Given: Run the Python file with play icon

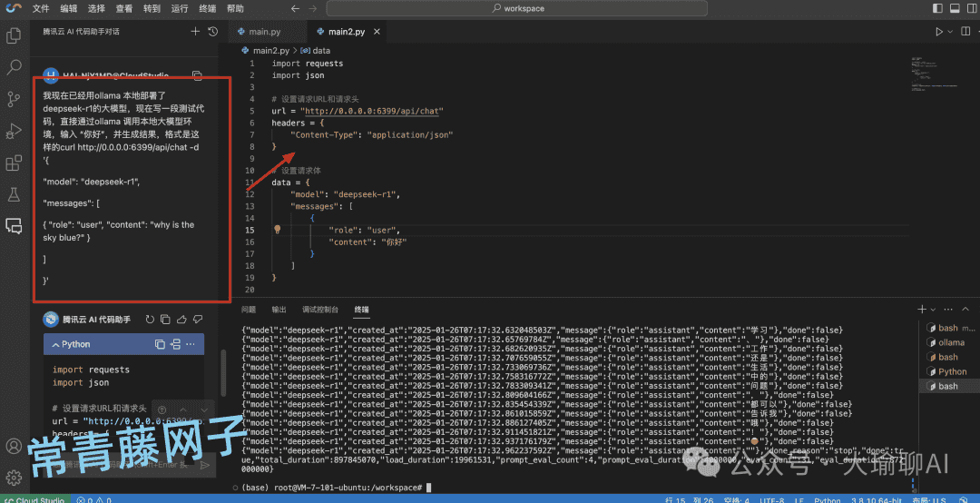Looking at the screenshot, I should [x=939, y=31].
